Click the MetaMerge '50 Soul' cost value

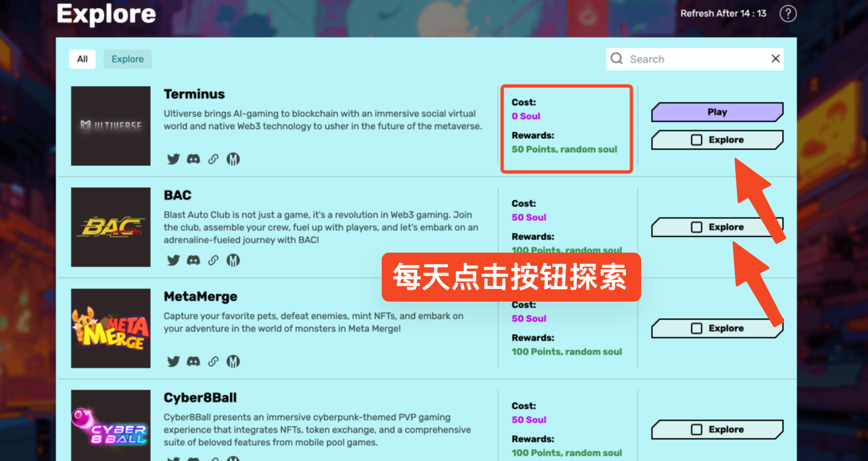pos(529,318)
